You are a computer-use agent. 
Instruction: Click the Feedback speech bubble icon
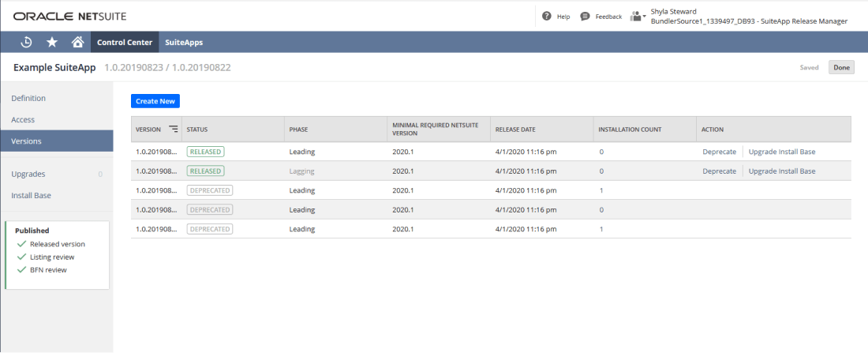tap(585, 17)
